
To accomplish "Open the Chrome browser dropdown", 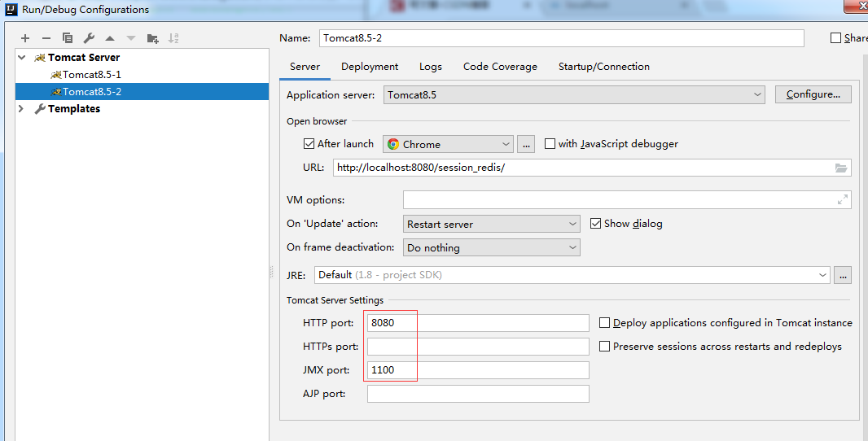I will pyautogui.click(x=448, y=144).
